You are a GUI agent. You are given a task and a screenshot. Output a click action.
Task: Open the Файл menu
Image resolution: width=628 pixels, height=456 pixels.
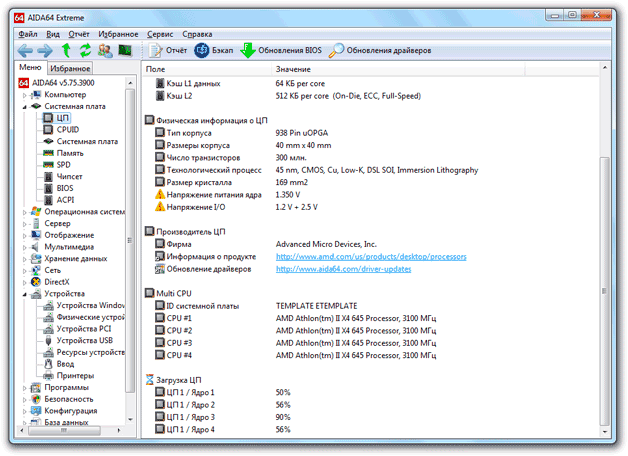tap(28, 34)
